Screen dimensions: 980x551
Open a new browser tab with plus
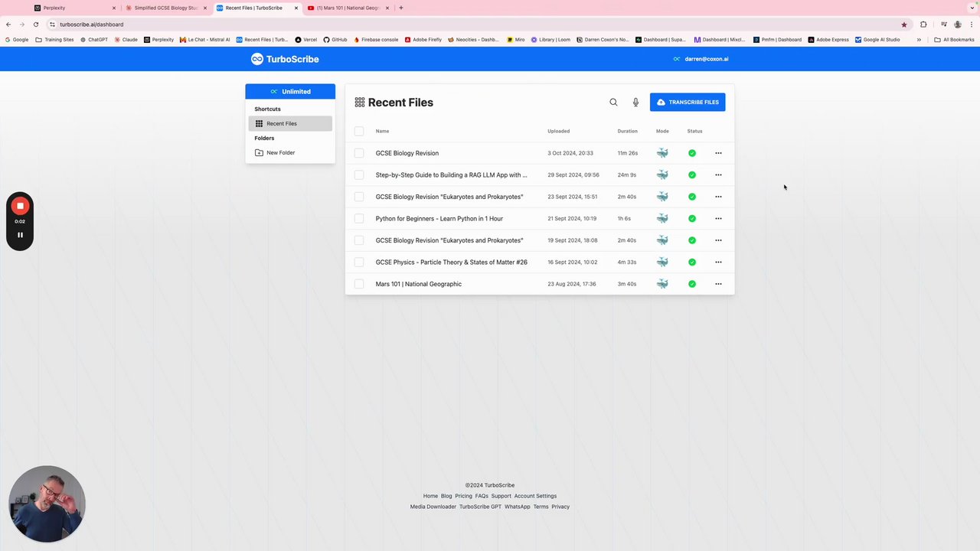pos(400,8)
